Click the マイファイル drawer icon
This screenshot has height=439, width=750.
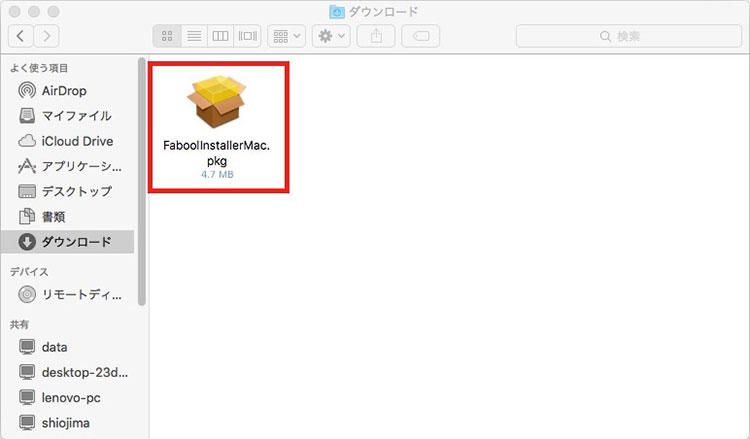click(27, 116)
